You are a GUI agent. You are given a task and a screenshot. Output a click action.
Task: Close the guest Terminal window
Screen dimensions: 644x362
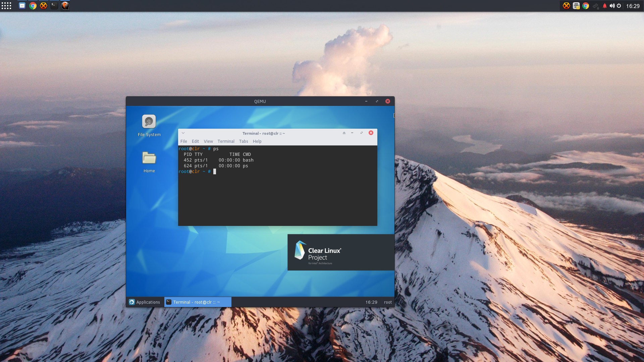[x=371, y=133]
